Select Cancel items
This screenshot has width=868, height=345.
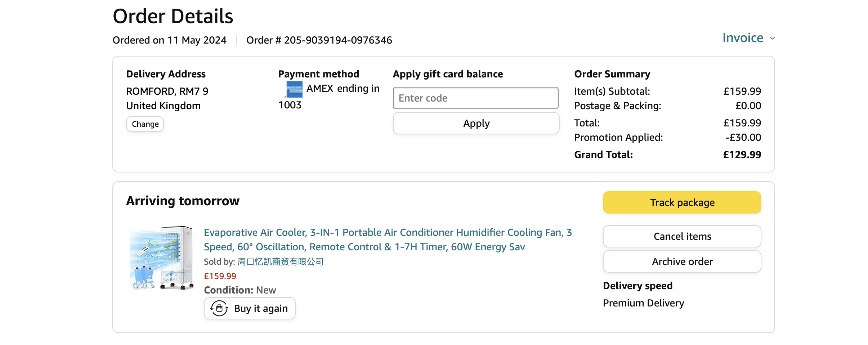click(682, 236)
